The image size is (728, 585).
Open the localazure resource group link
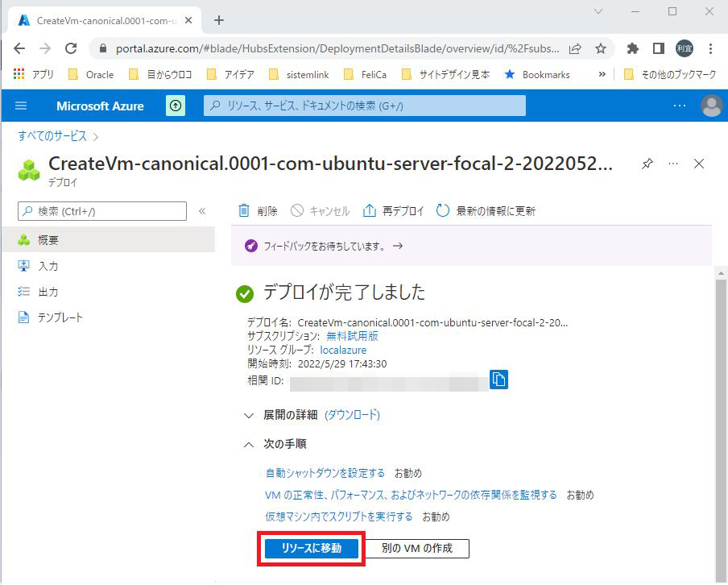344,350
